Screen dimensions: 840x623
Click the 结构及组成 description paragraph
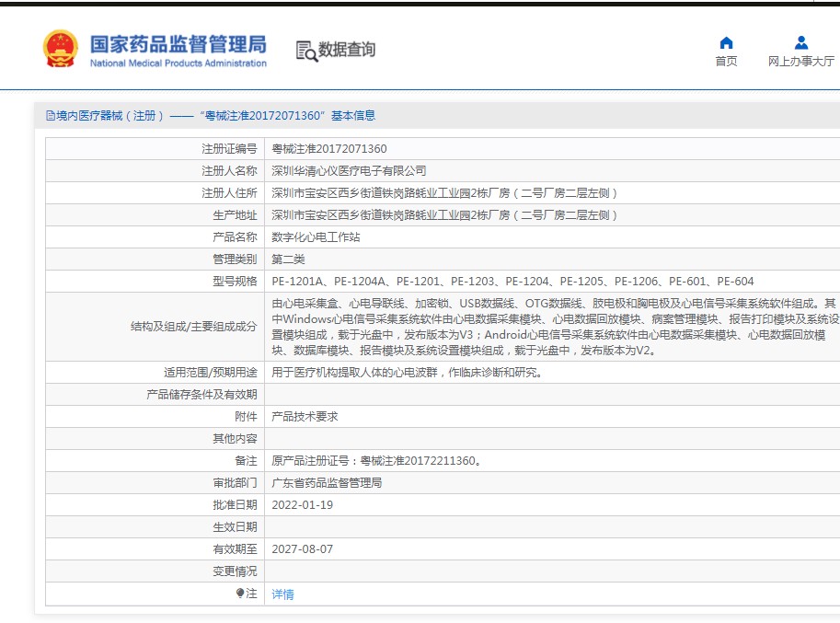click(x=556, y=327)
